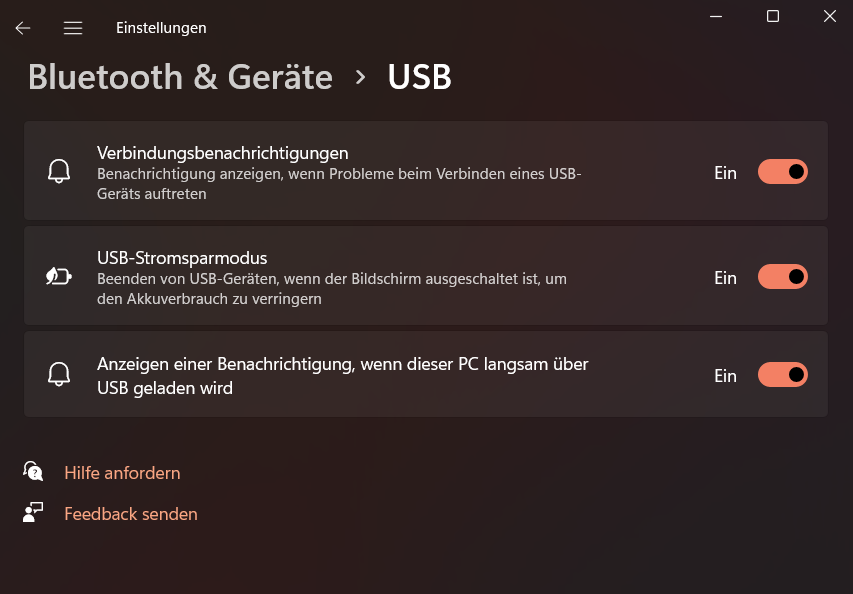Image resolution: width=853 pixels, height=594 pixels.
Task: Click the Hilfe anfordern help icon
Action: click(x=34, y=472)
